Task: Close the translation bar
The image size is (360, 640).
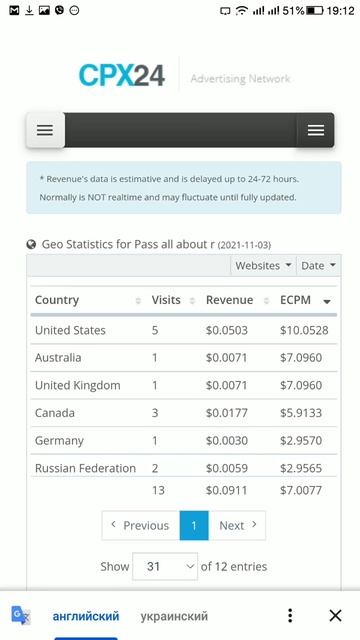Action: tap(336, 616)
